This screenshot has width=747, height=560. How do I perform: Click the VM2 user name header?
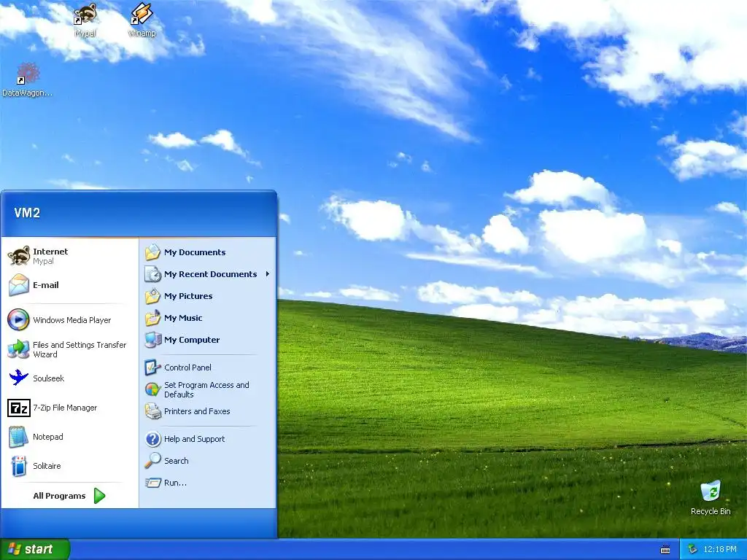coord(27,213)
